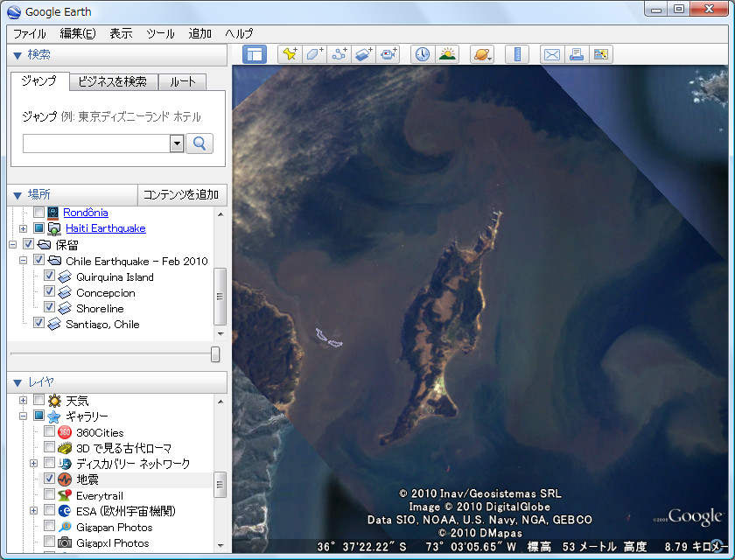This screenshot has height=560, width=735.
Task: Open the search history dropdown arrow
Action: pos(177,143)
